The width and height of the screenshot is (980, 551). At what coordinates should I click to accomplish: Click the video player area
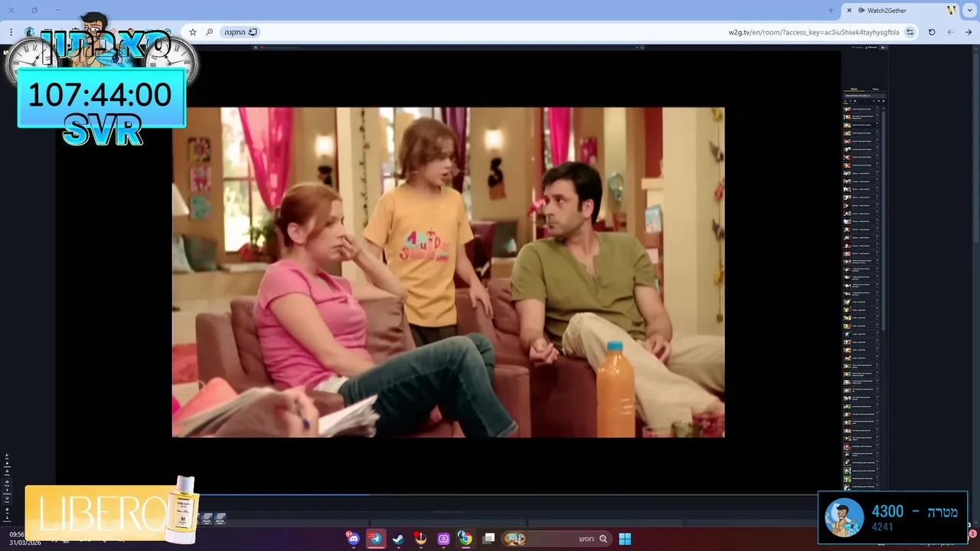(x=448, y=272)
